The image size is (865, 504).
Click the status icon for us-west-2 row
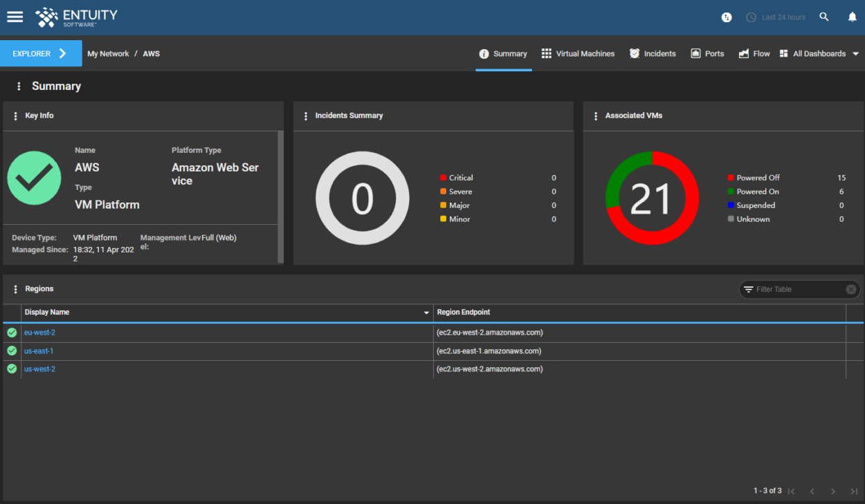click(12, 368)
